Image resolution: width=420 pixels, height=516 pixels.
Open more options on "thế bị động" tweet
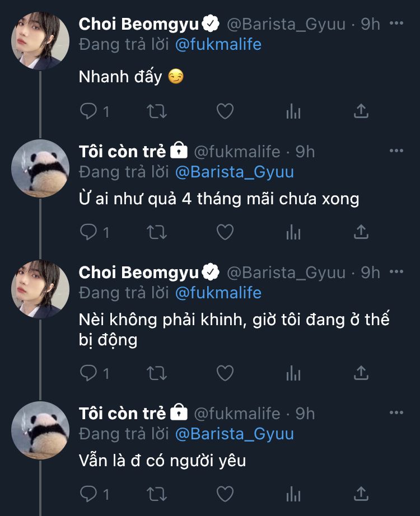tap(396, 272)
